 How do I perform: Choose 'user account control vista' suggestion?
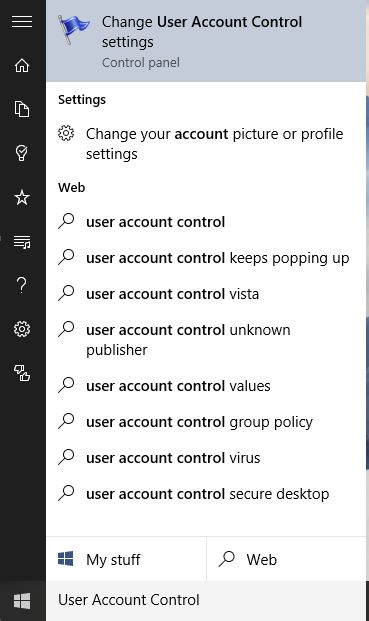coord(206,294)
